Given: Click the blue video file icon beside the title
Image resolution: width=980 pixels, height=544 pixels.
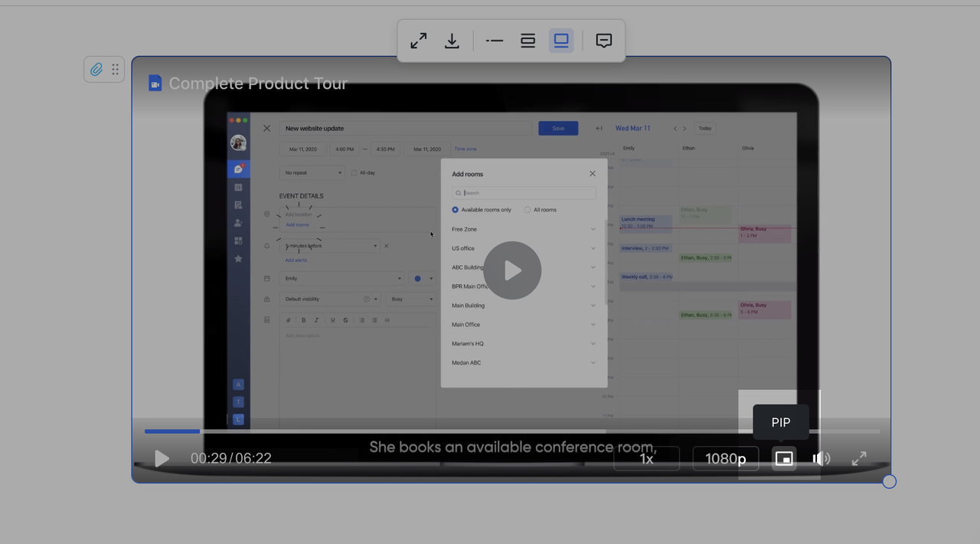Looking at the screenshot, I should coord(155,84).
